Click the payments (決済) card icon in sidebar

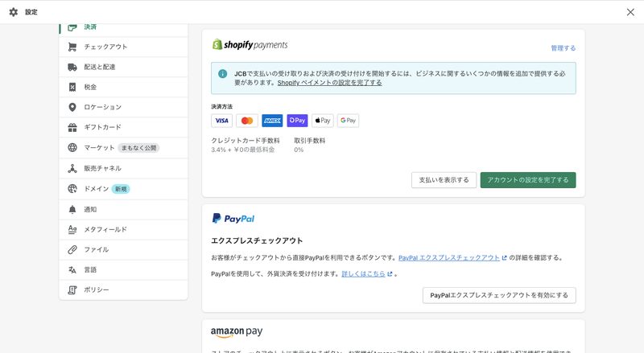click(x=72, y=27)
